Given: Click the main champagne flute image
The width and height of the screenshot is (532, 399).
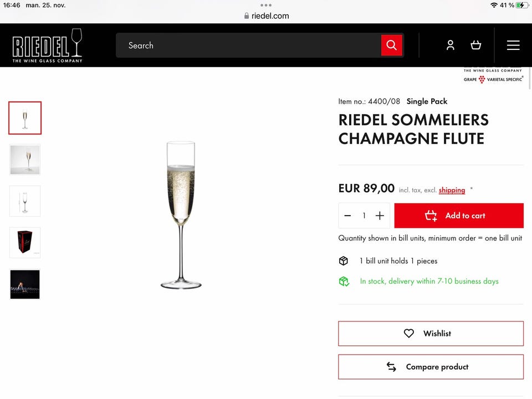Looking at the screenshot, I should 181,215.
